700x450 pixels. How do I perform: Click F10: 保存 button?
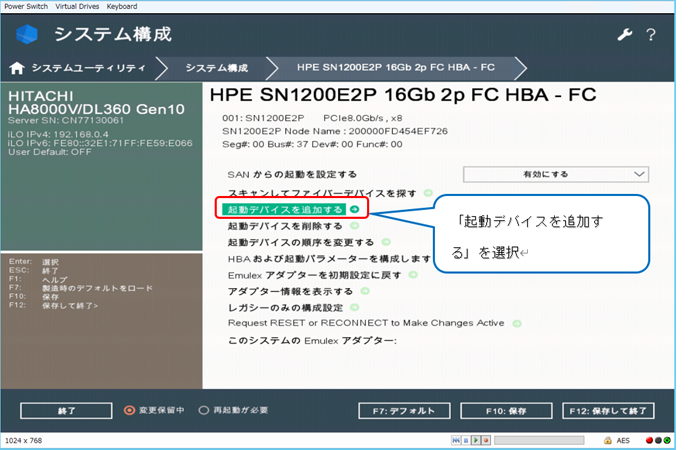coord(506,411)
